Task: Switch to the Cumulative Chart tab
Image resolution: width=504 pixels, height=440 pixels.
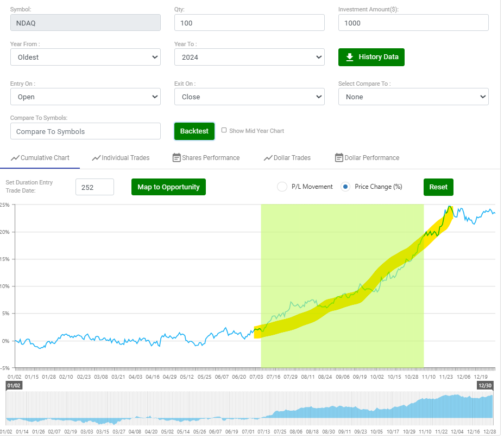Action: (40, 159)
